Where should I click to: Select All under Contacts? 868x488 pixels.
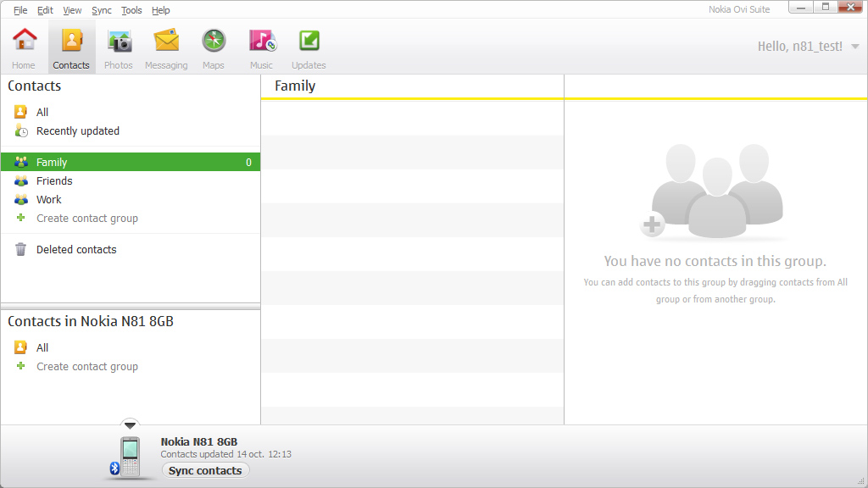[42, 113]
